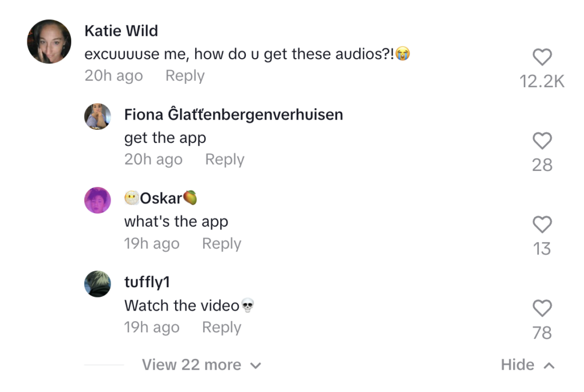Open Katie Wild's profile picture
Image resolution: width=584 pixels, height=392 pixels.
(x=49, y=42)
